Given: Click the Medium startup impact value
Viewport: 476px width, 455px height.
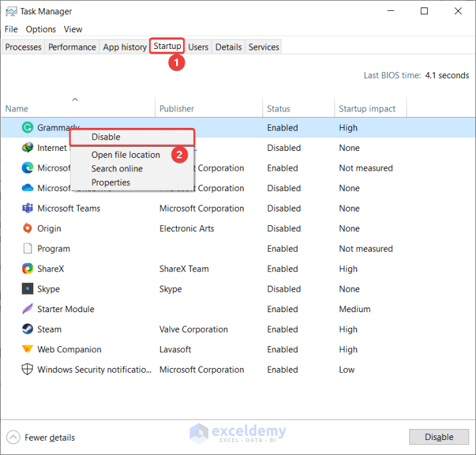Looking at the screenshot, I should click(354, 309).
